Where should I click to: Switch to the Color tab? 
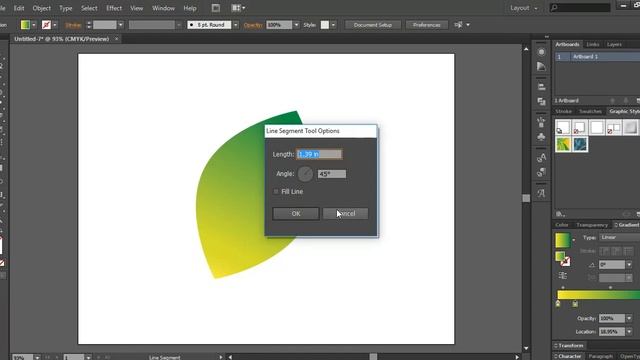[562, 225]
